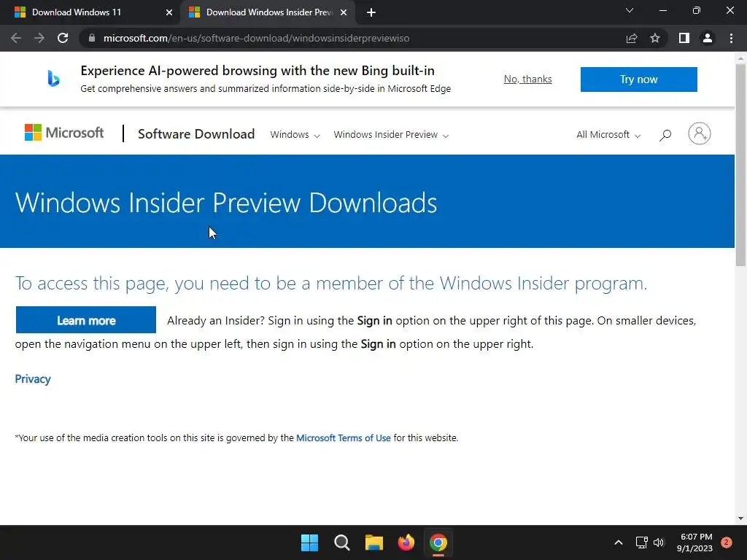The image size is (747, 560).
Task: Click the Chrome taskbar icon
Action: pyautogui.click(x=438, y=542)
